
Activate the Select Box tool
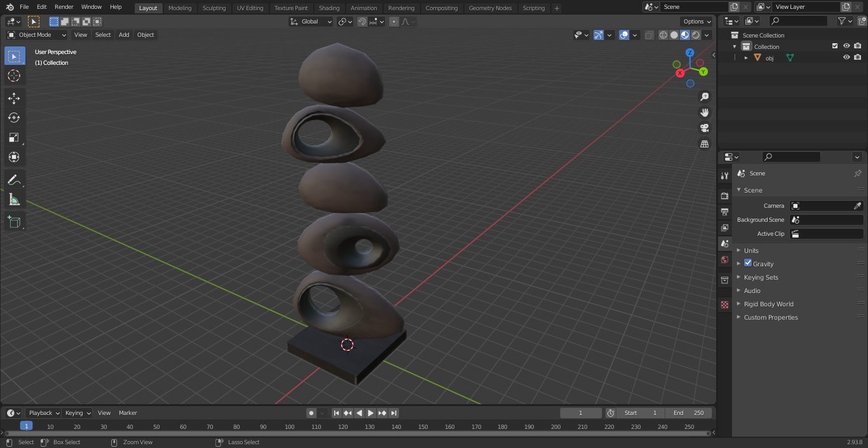14,57
